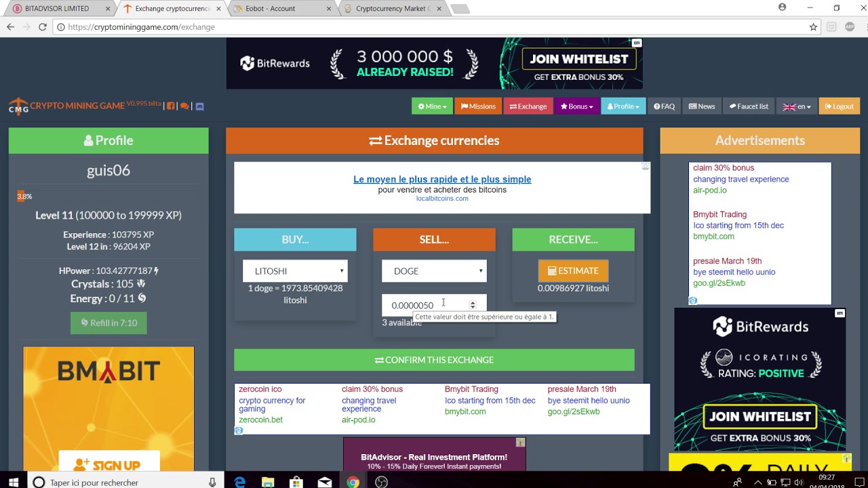Screen dimensions: 868x488
Task: Click the ad info icon on the localbitcoins banner
Action: [646, 166]
